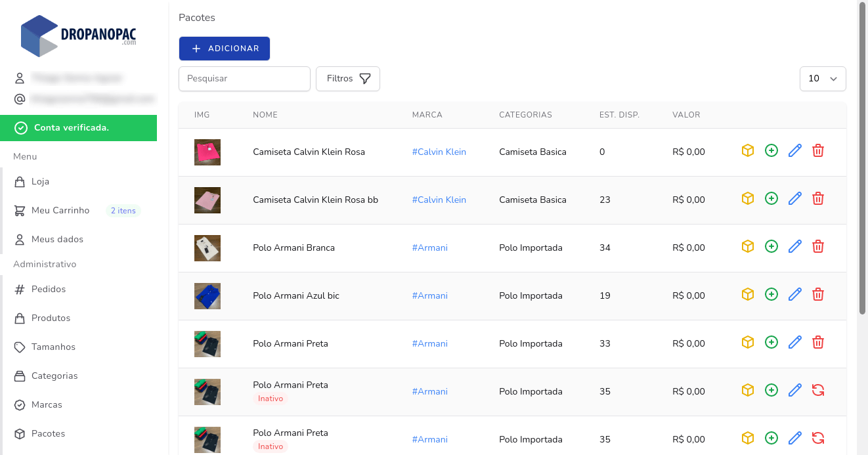868x455 pixels.
Task: Open blue shirt thumbnail of Polo Armani Azul bic
Action: click(x=207, y=296)
